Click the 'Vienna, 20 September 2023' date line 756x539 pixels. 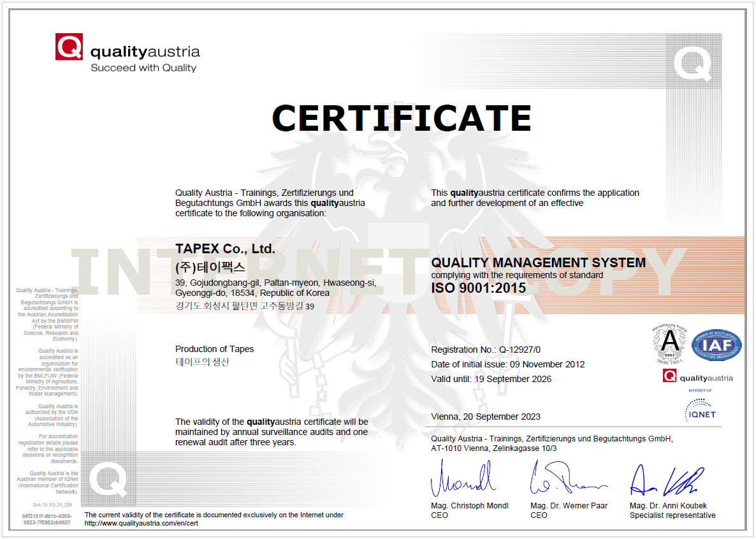[486, 417]
